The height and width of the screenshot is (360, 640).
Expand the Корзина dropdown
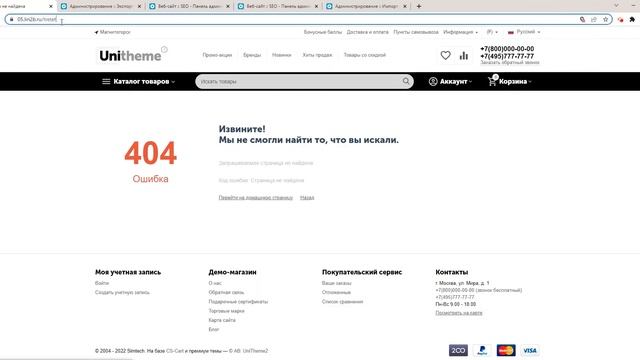coord(510,81)
